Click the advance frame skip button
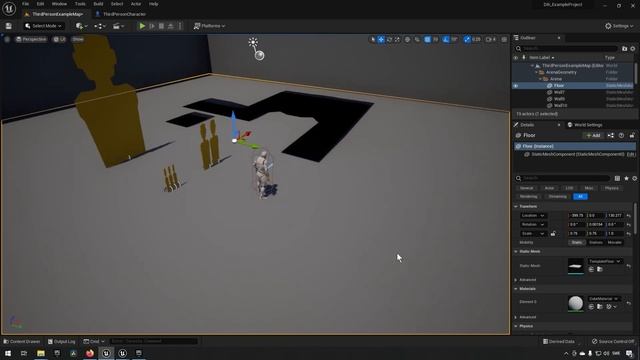This screenshot has height=360, width=640. tap(152, 26)
